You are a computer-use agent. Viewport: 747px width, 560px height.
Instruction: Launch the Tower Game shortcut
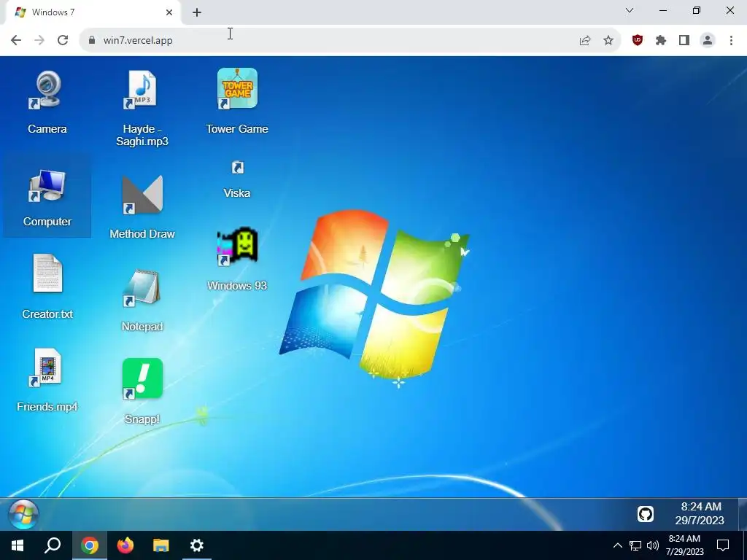[237, 101]
